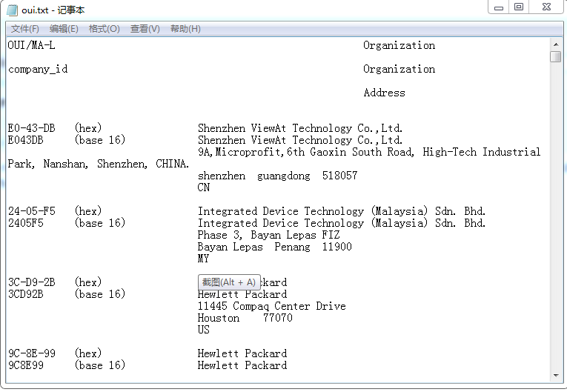
Task: Open the 查看(V) menu
Action: coord(145,29)
